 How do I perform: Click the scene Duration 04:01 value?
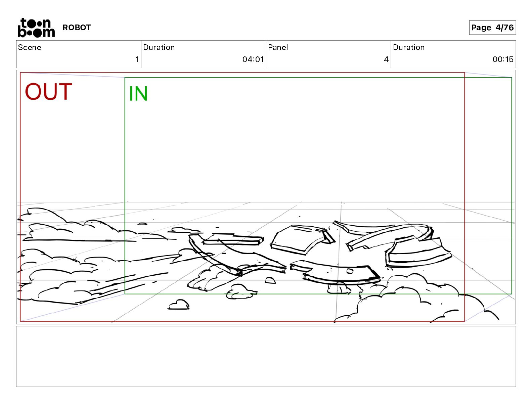point(253,59)
